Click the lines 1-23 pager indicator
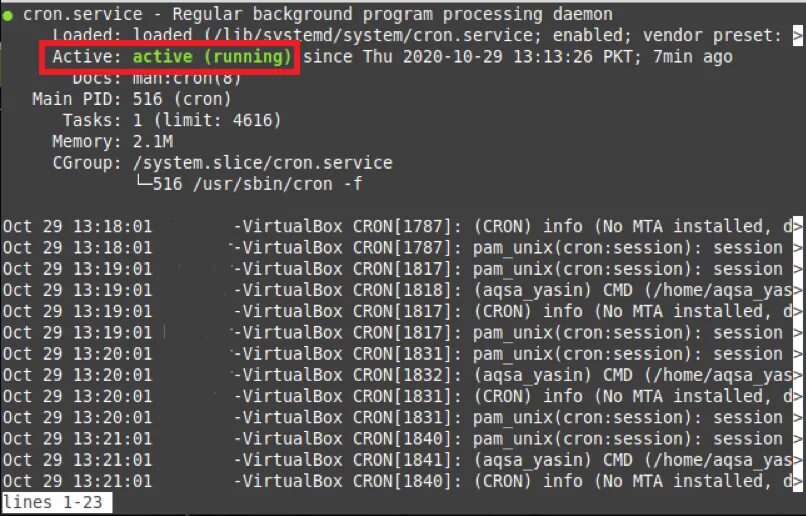Screen dimensions: 806x516 click(52, 502)
